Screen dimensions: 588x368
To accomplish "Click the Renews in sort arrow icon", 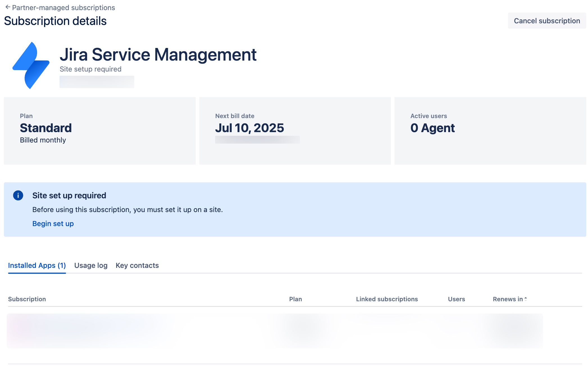I will (x=526, y=299).
